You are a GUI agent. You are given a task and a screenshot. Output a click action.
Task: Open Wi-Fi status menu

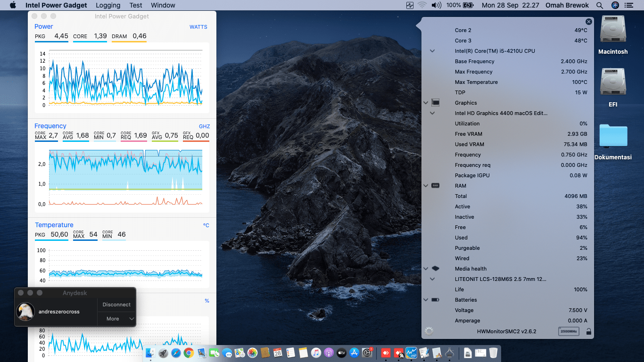click(422, 5)
